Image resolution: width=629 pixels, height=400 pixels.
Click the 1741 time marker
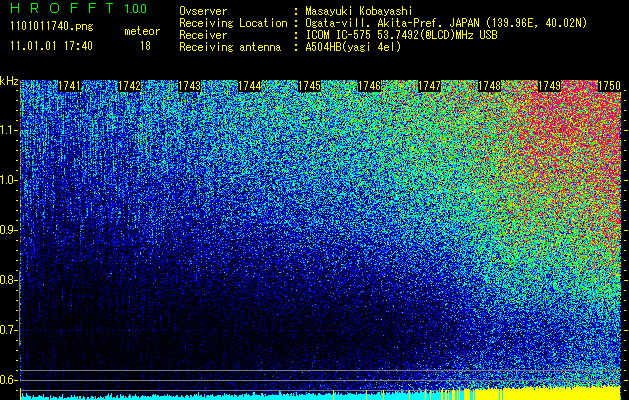tap(69, 86)
